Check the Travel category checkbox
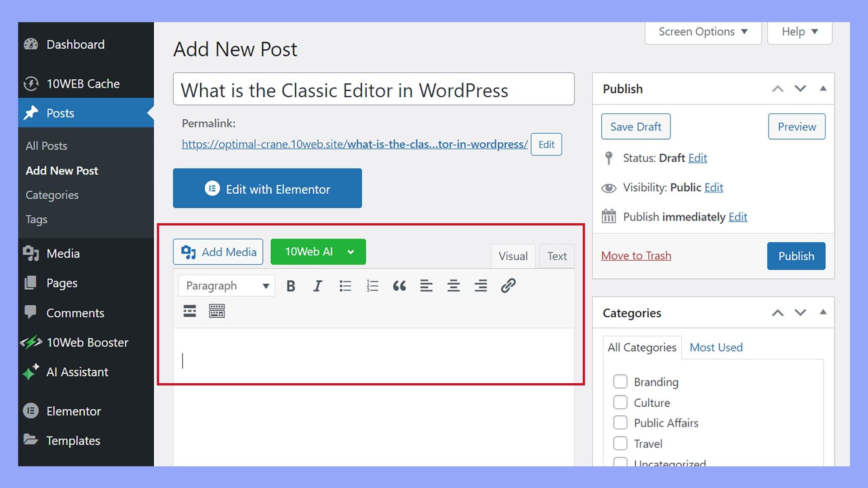Screen dimensions: 868x488 [x=620, y=443]
